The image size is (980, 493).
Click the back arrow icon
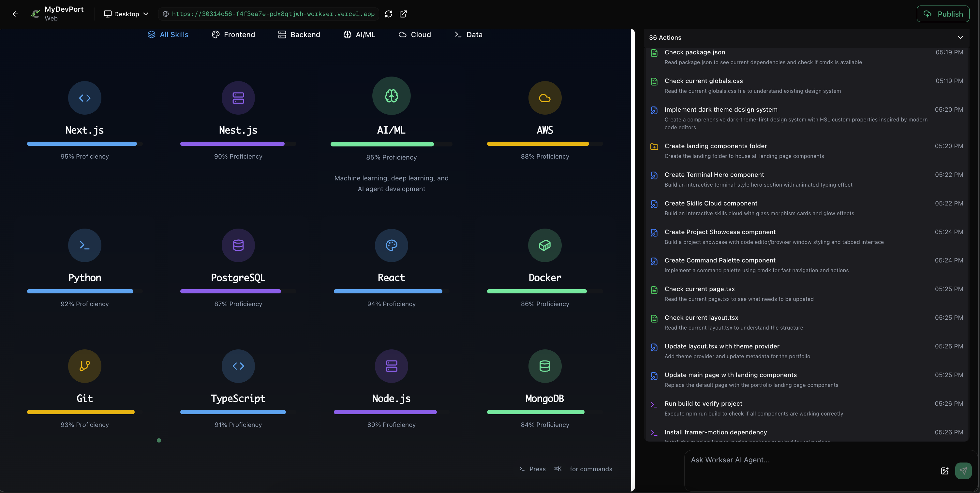[15, 14]
